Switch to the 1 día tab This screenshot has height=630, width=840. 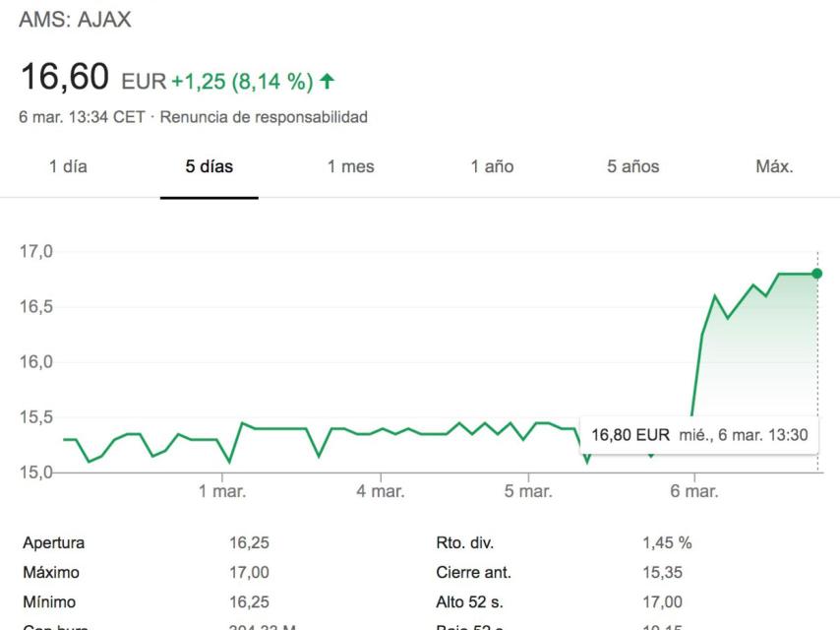click(x=68, y=167)
